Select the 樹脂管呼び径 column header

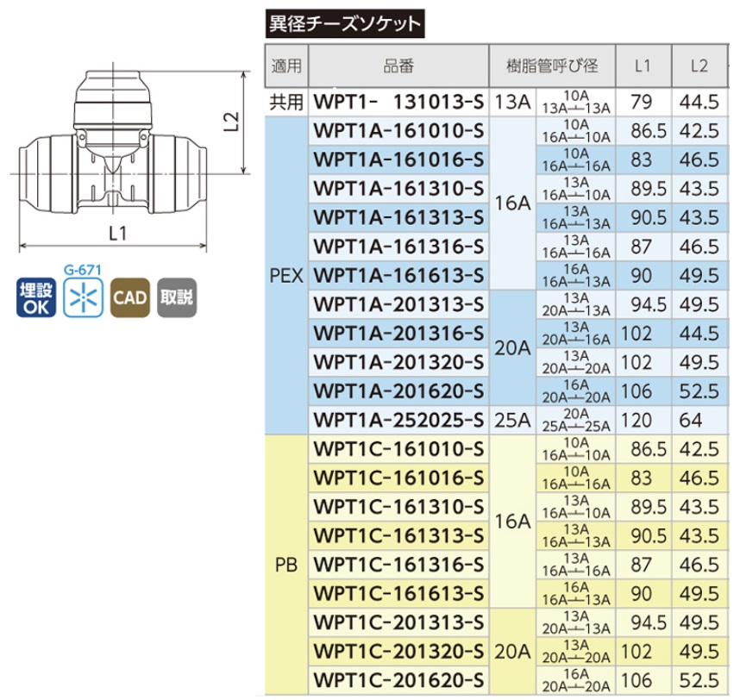coord(552,66)
